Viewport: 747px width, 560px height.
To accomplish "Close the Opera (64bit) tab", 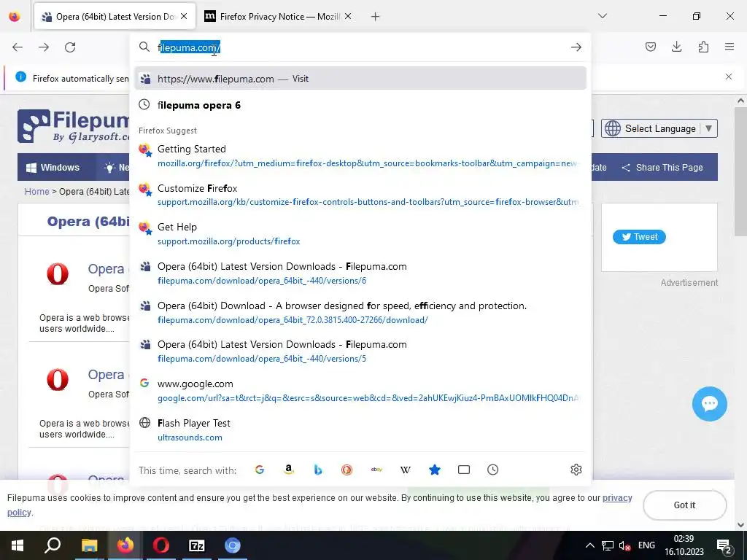I will [184, 17].
